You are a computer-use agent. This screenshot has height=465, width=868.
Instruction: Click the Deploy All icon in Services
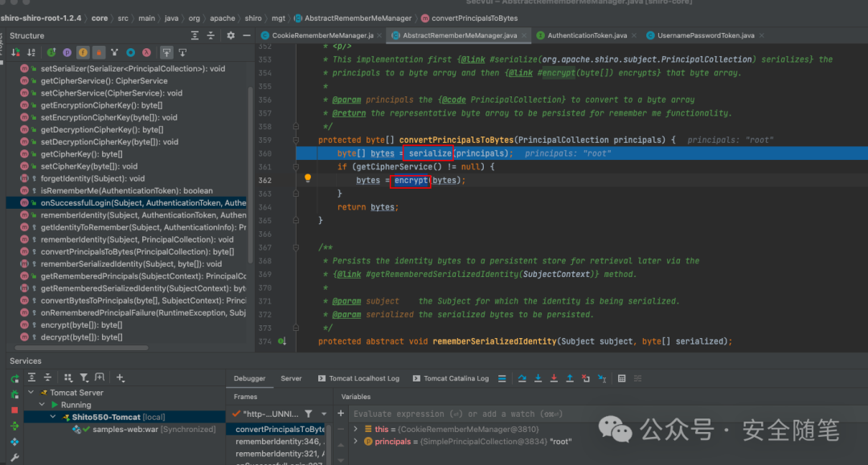(x=15, y=442)
